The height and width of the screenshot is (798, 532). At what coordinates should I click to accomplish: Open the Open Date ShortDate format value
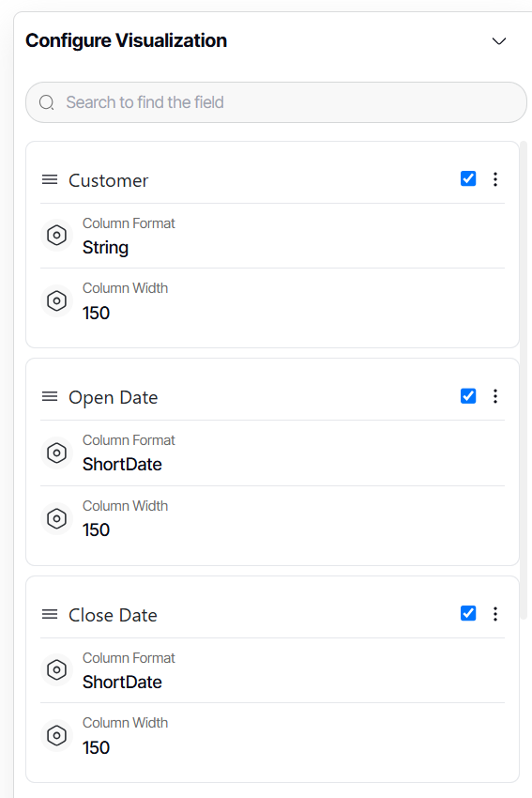click(122, 465)
